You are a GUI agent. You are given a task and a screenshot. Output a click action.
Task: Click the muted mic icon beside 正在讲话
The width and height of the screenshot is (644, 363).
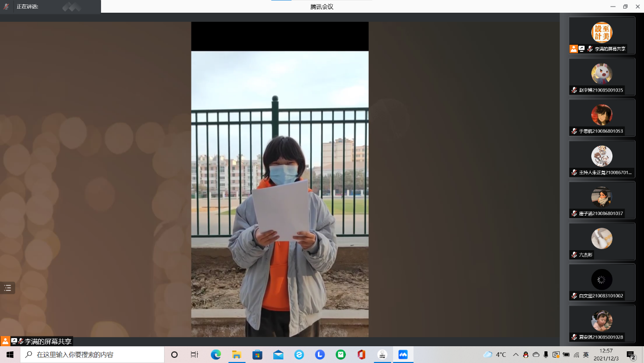tap(7, 7)
